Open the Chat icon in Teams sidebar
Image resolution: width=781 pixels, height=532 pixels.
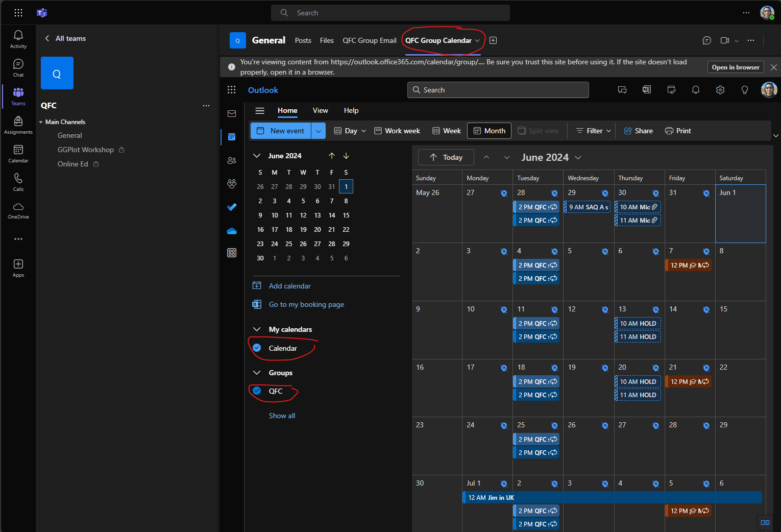(x=18, y=67)
